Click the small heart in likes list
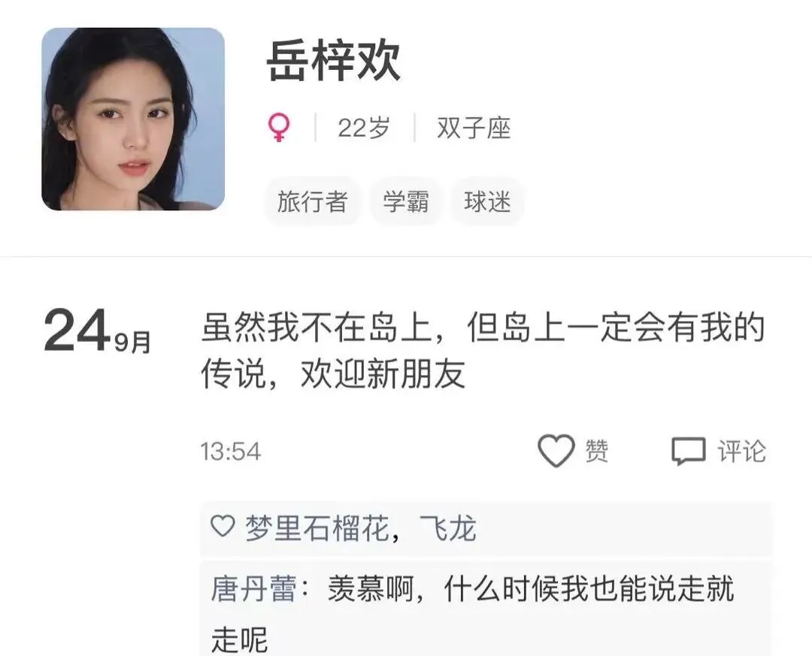 click(x=223, y=526)
